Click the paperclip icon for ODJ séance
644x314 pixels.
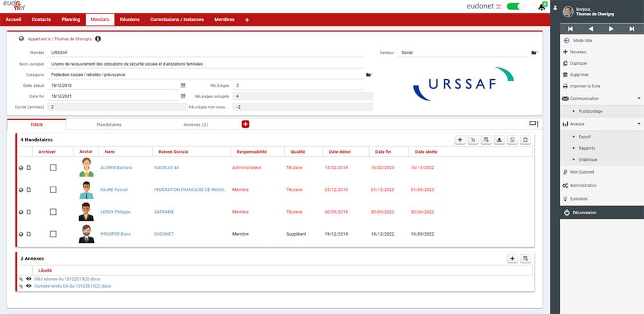point(21,279)
